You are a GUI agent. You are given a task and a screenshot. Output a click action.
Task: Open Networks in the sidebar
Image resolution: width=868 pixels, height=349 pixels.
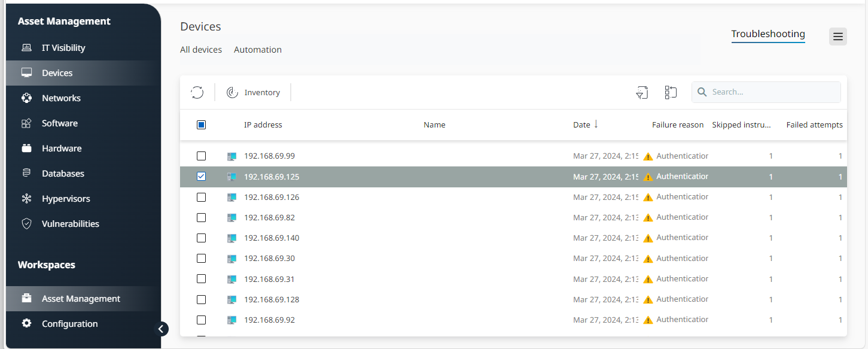[x=61, y=98]
